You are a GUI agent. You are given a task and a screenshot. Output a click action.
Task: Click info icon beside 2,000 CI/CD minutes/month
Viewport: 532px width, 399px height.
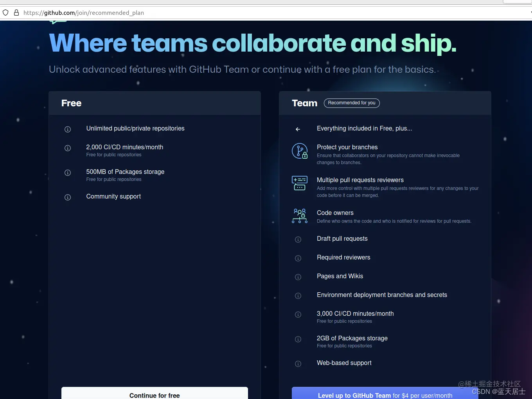[68, 148]
